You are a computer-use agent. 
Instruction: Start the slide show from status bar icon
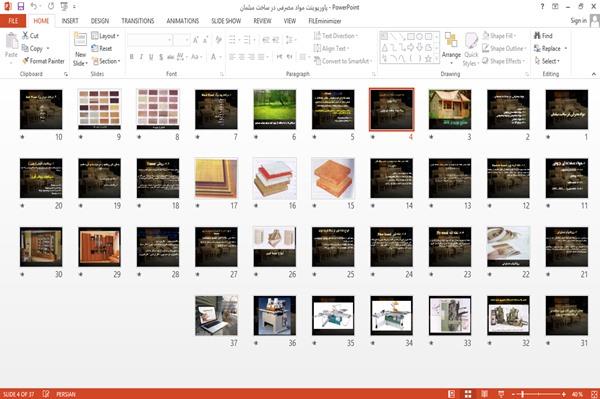pyautogui.click(x=501, y=394)
